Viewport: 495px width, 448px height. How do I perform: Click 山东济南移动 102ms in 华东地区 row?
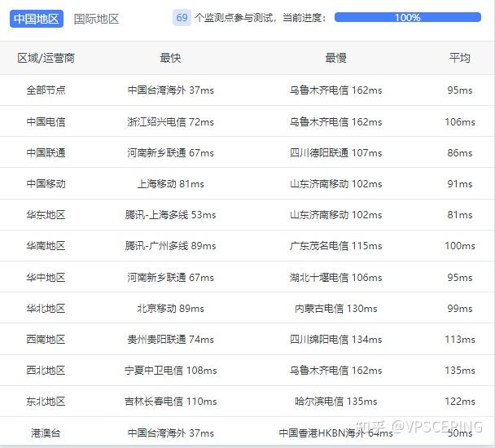tap(336, 215)
